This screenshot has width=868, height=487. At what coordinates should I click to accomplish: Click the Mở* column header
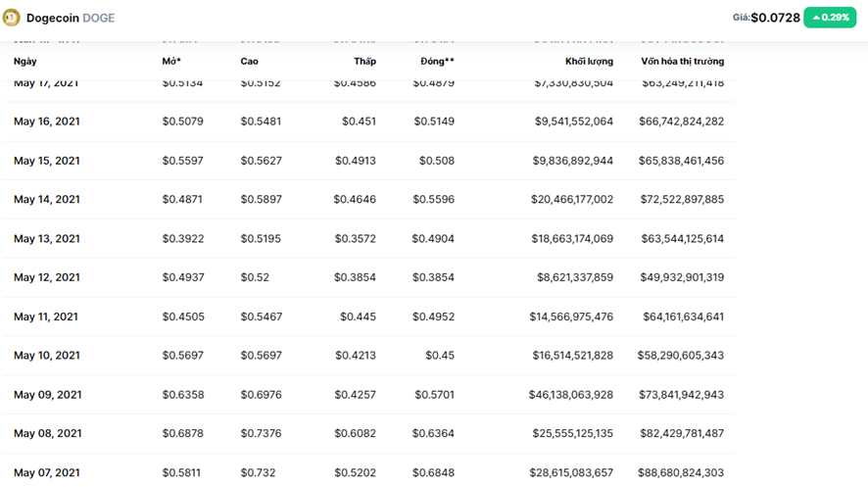pos(171,62)
